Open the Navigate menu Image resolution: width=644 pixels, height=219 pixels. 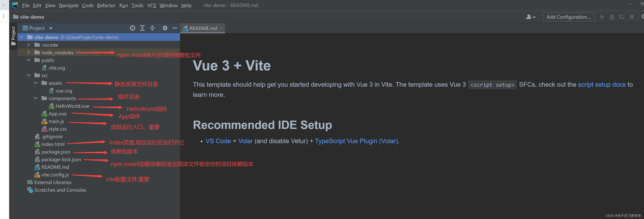(68, 5)
